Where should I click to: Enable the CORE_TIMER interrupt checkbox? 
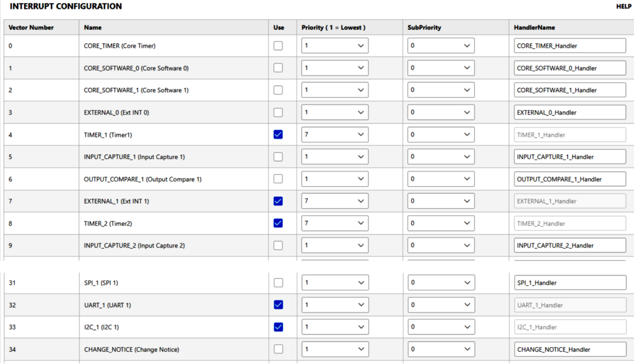[278, 46]
